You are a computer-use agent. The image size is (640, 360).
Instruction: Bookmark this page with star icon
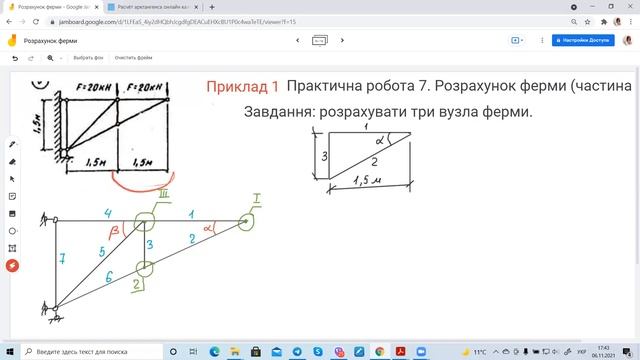587,22
